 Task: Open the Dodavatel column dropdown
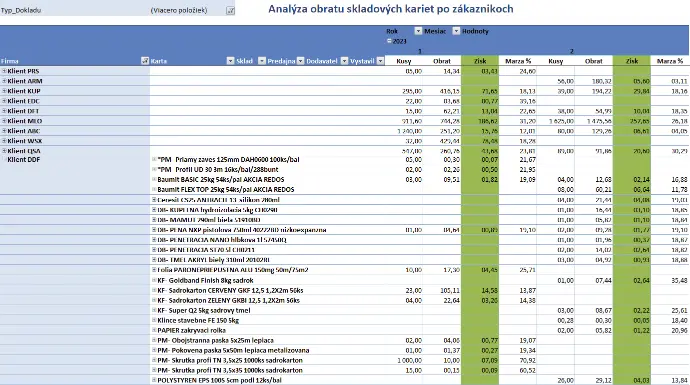pyautogui.click(x=345, y=61)
